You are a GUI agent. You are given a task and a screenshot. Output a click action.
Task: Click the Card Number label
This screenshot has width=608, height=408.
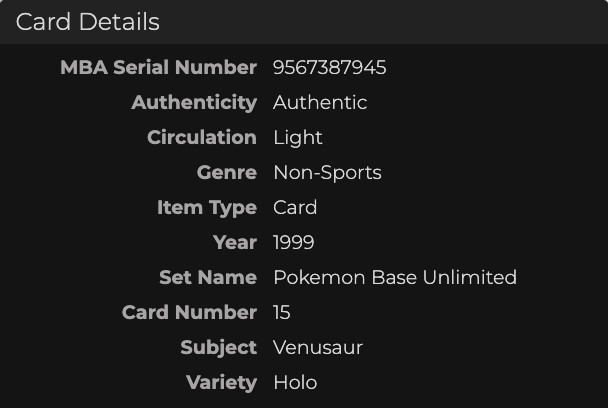click(189, 313)
